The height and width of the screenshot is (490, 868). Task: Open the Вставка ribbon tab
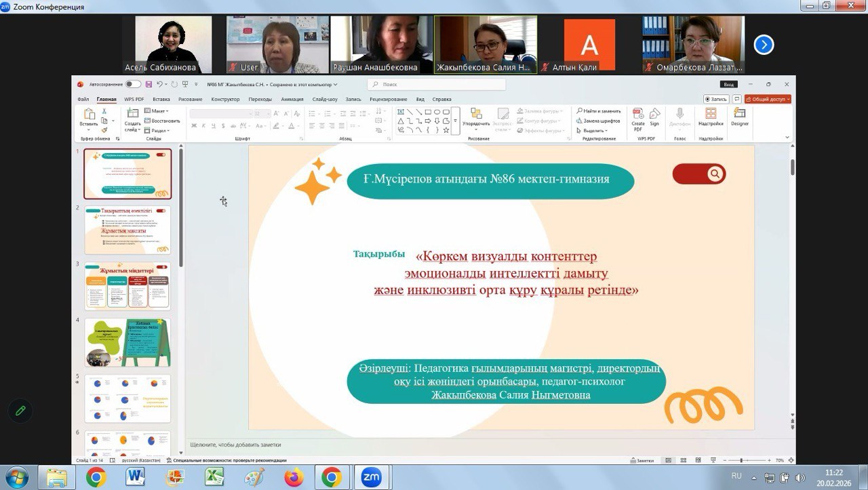click(x=161, y=99)
